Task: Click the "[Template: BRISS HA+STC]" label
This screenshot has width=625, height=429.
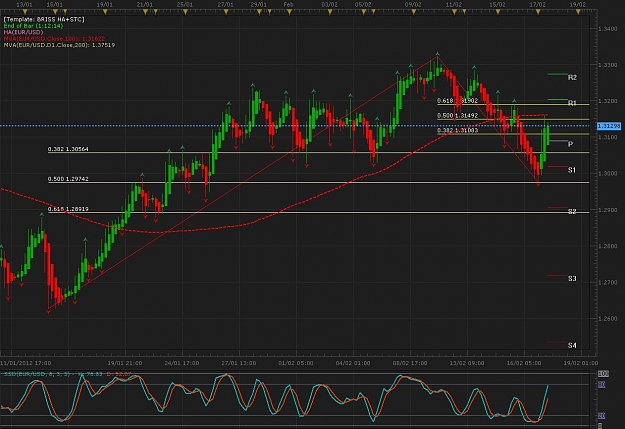Action: 44,19
